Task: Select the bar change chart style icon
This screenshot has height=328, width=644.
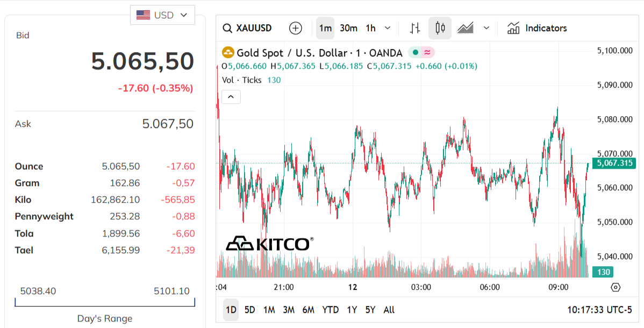Action: [x=414, y=28]
